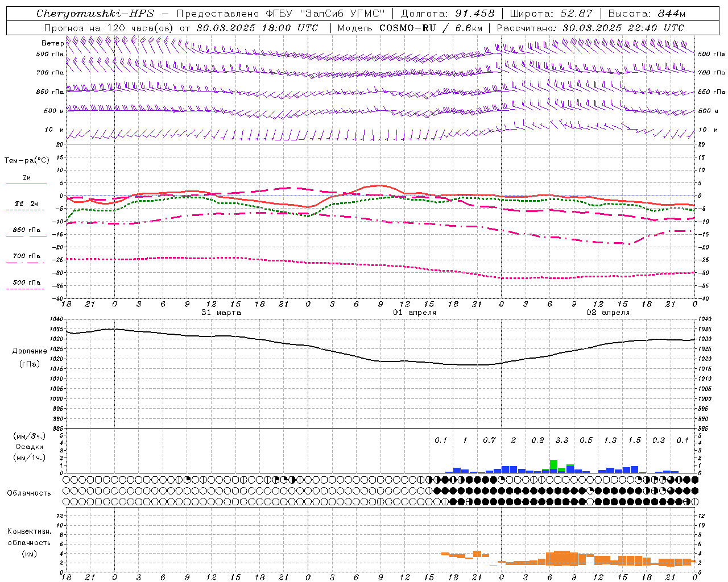Select the longitude value Долгота: 91.458

[448, 14]
